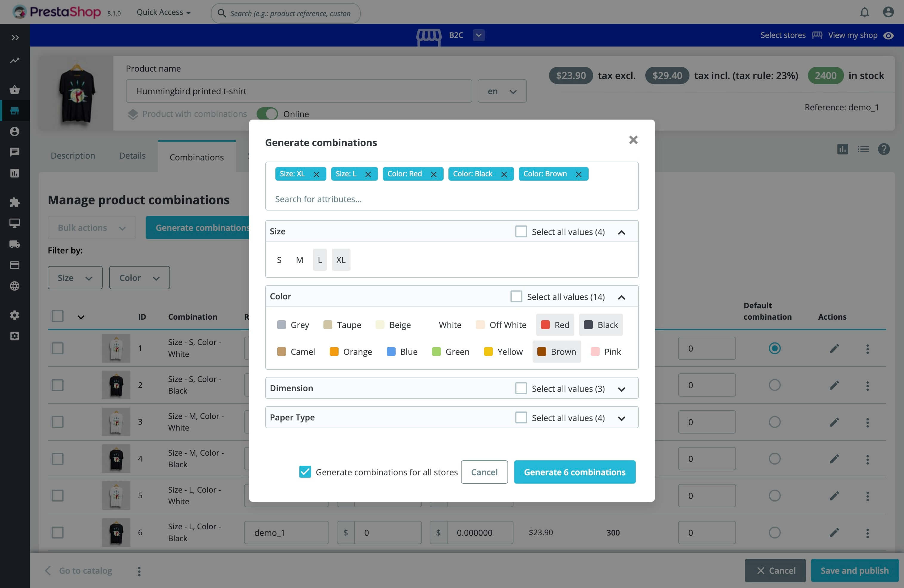The image size is (904, 588).
Task: Switch to the Combinations tab
Action: pos(197,157)
